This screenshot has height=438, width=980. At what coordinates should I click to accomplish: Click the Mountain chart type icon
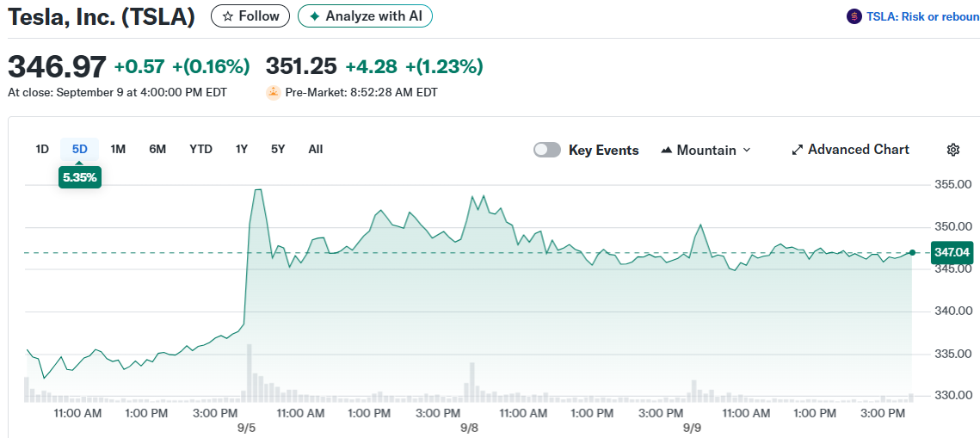point(666,150)
